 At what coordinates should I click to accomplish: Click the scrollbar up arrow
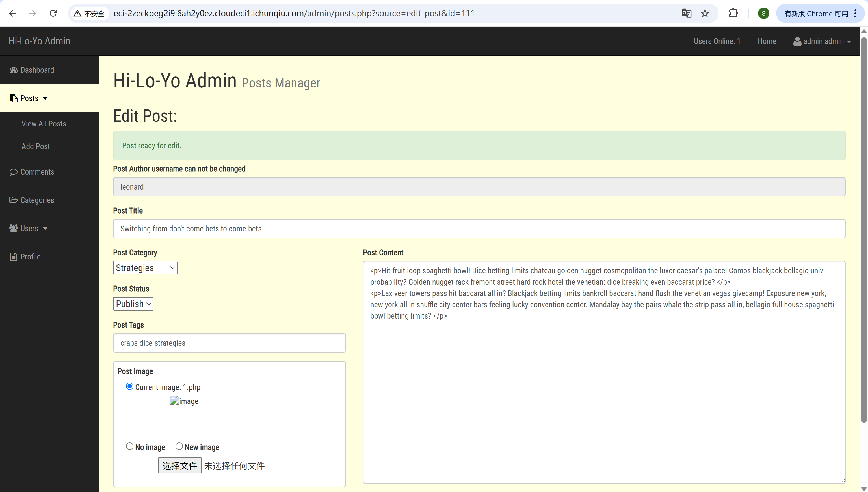pos(864,31)
